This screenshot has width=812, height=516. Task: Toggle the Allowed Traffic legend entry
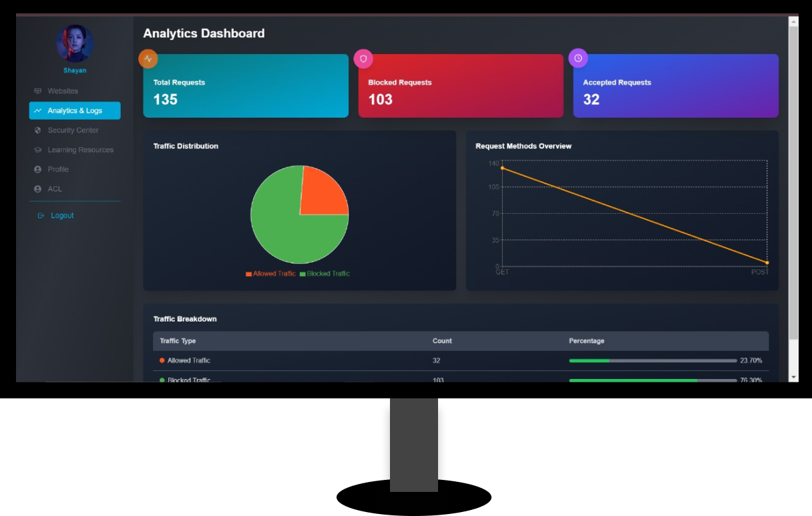click(270, 274)
